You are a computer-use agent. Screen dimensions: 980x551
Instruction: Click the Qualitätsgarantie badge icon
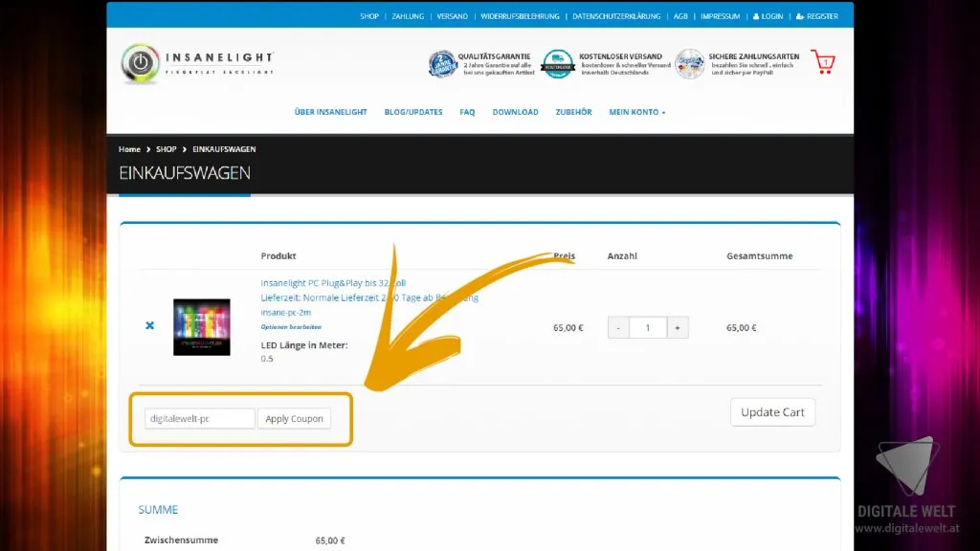coord(442,64)
